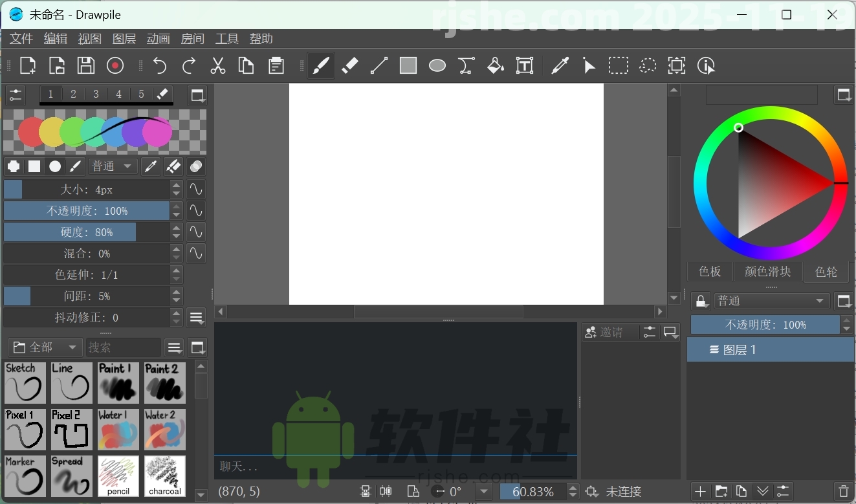856x504 pixels.
Task: Toggle the size pressure curve button
Action: tap(196, 190)
